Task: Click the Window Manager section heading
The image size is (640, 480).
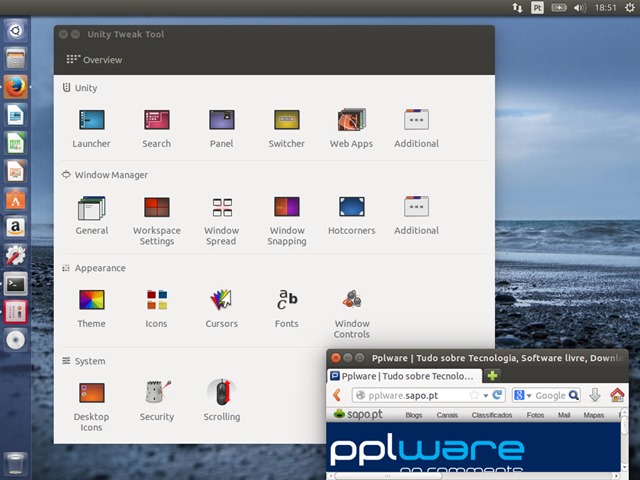Action: tap(111, 175)
